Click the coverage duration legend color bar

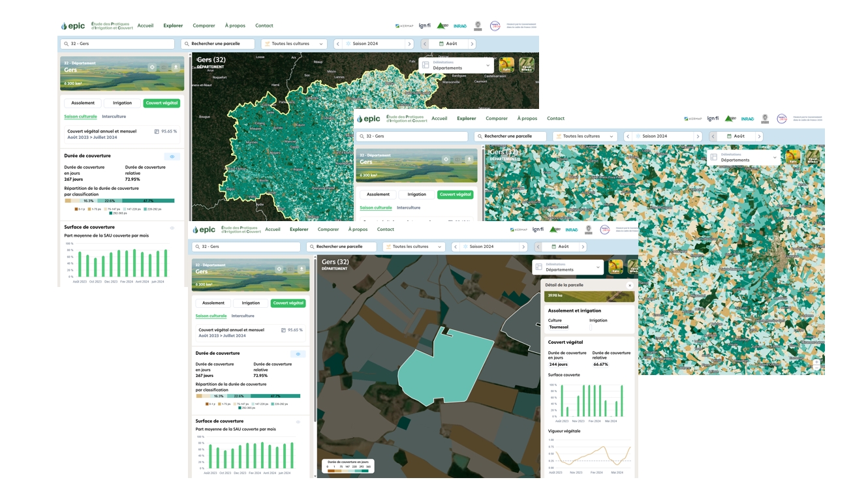(349, 471)
